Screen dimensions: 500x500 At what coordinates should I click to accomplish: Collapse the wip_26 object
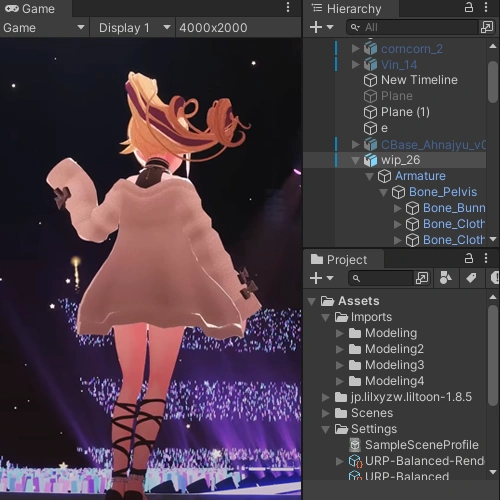[355, 161]
